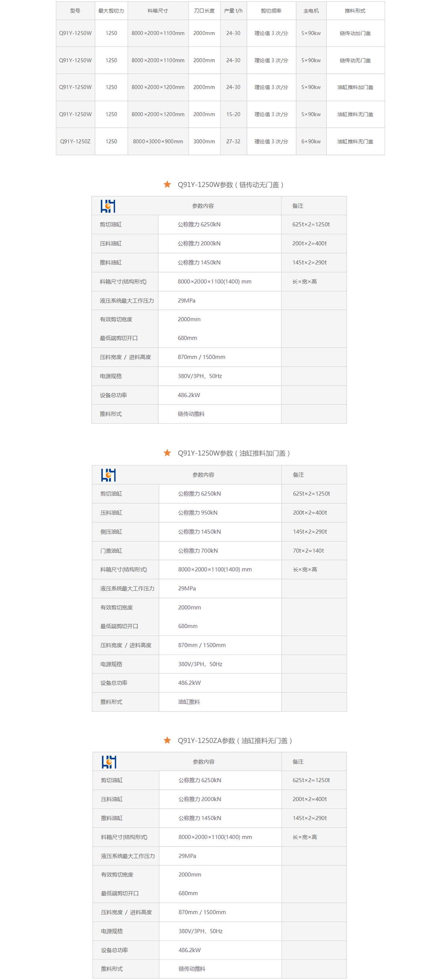Viewport: 439px width, 980px height.
Task: Click the logo in 链传动无门盖 parameter table header
Action: click(108, 206)
